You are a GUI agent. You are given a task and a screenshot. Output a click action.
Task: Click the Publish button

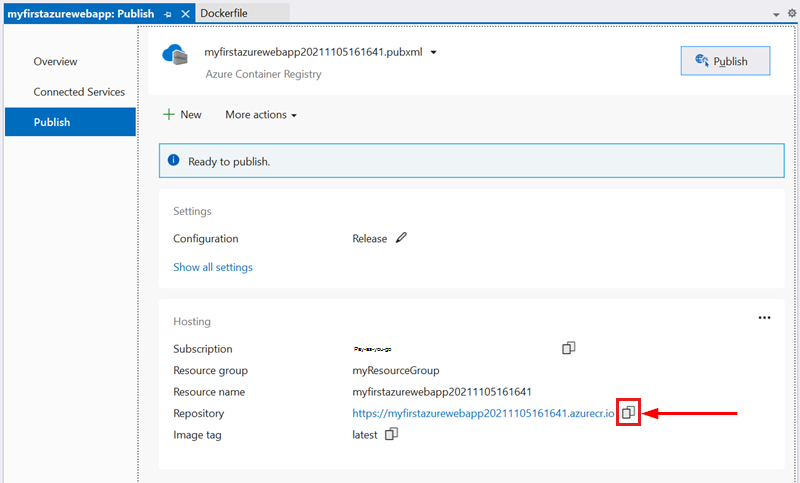click(x=725, y=61)
